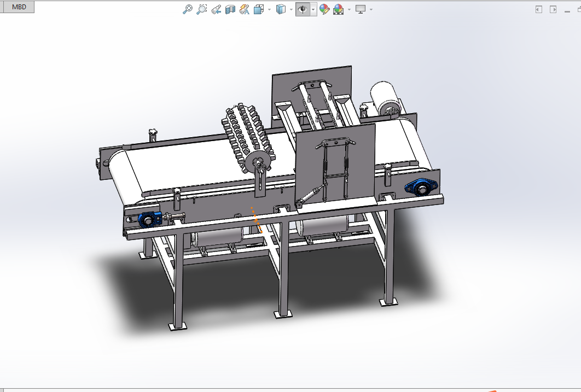Viewport: 581px width, 392px height.
Task: Open the Hide/Show Items dropdown arrow
Action: (313, 10)
